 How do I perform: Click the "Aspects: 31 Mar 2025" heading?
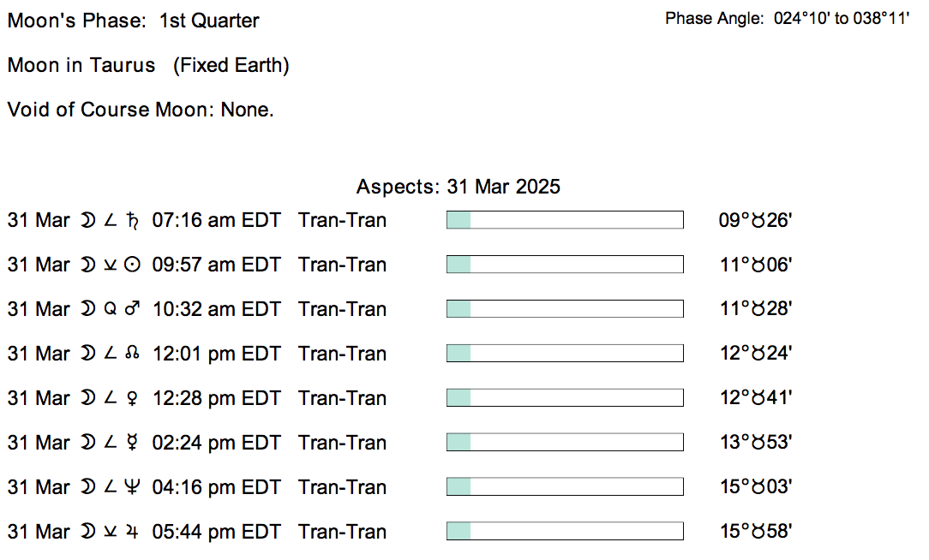click(459, 187)
